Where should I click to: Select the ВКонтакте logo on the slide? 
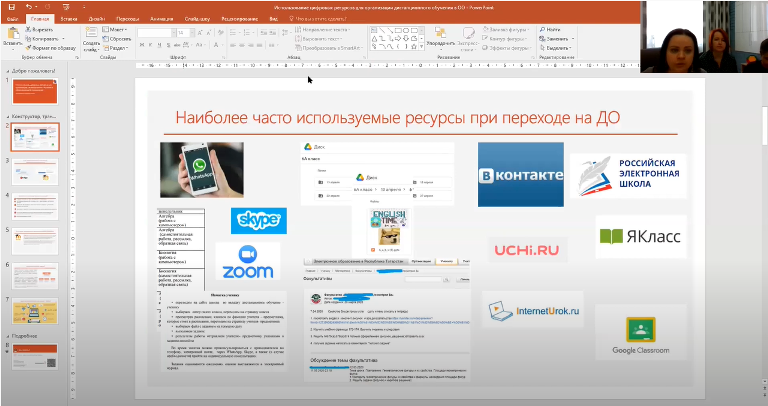[x=521, y=174]
